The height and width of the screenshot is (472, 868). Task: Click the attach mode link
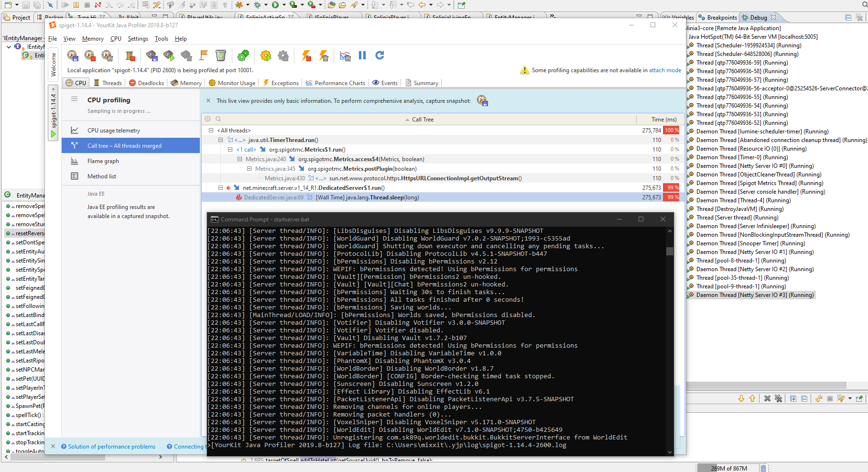[x=665, y=70]
